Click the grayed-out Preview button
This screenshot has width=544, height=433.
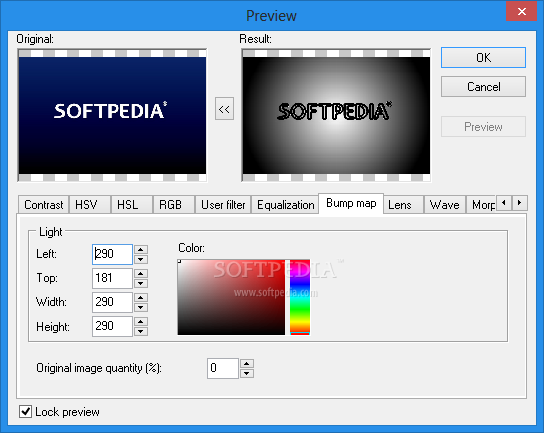tap(483, 127)
